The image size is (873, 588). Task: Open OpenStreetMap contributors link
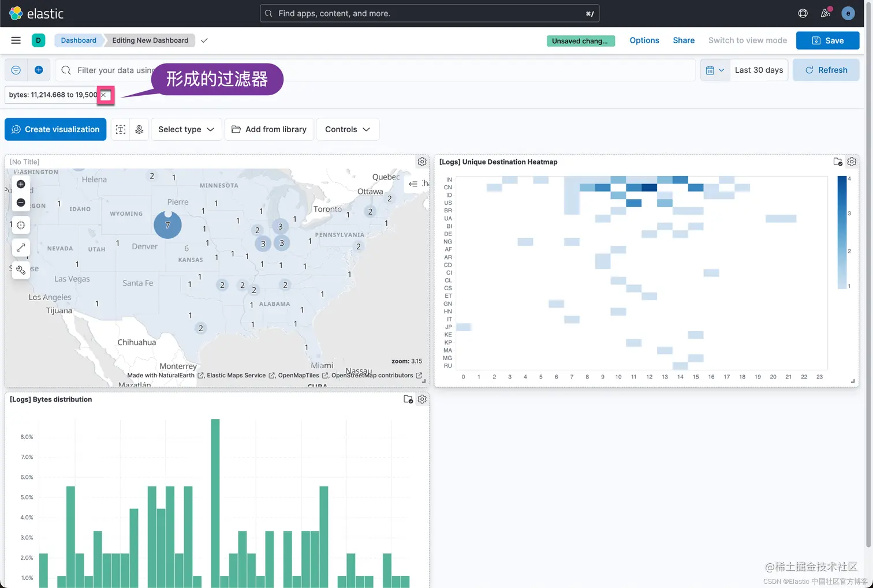tap(376, 375)
